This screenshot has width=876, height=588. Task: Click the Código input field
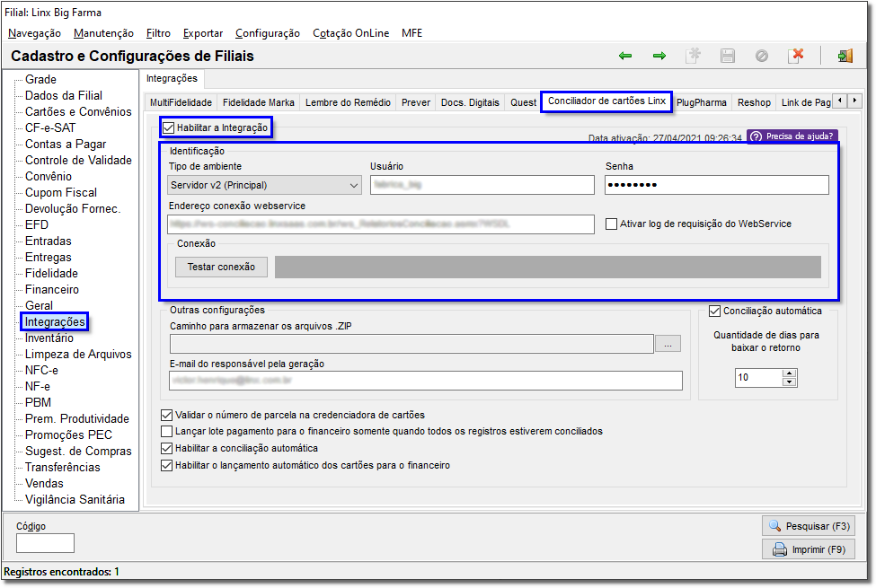tap(45, 543)
